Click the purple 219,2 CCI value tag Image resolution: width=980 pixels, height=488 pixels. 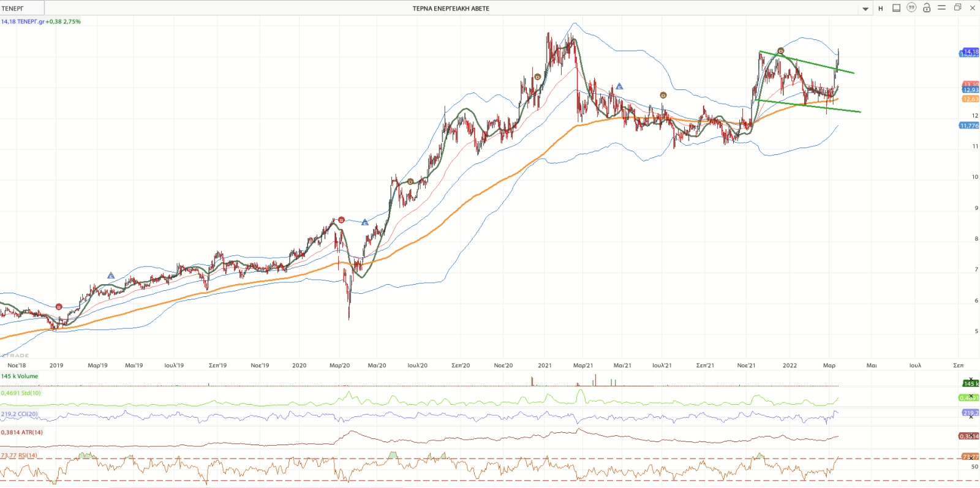pyautogui.click(x=970, y=413)
